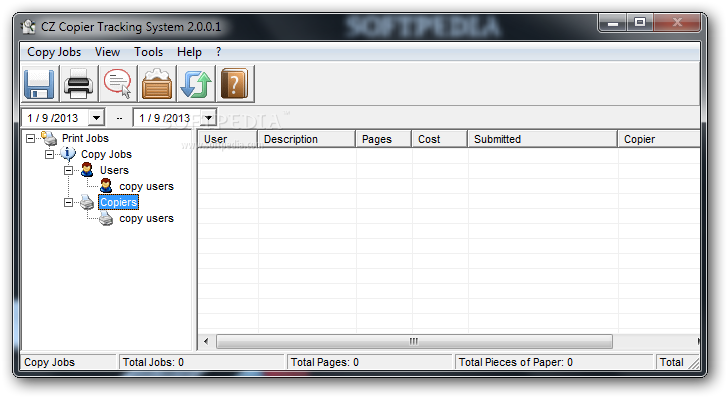Click the Refresh arrows toolbar icon
This screenshot has height=398, width=728.
click(x=196, y=84)
